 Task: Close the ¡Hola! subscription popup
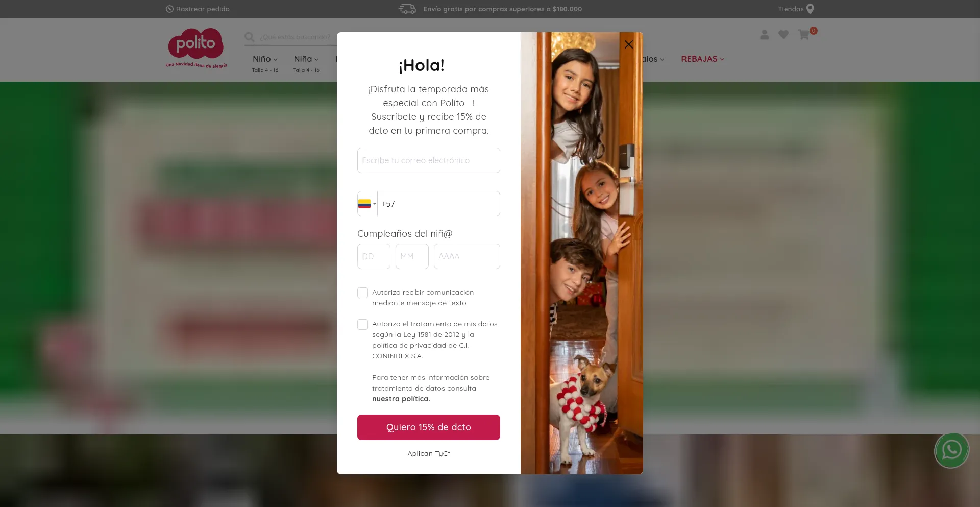[x=629, y=44]
